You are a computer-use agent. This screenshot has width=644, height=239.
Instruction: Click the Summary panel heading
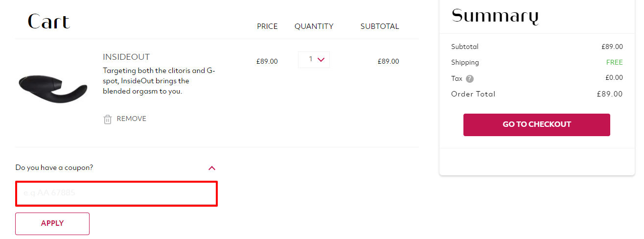pos(495,16)
